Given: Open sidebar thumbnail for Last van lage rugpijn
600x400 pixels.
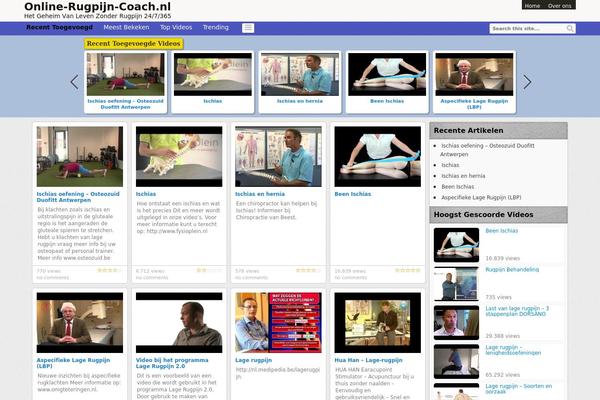Looking at the screenshot, I should [456, 323].
